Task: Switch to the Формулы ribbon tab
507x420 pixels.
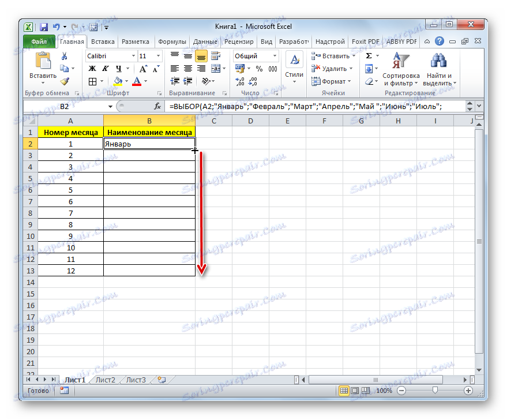Action: [x=172, y=42]
